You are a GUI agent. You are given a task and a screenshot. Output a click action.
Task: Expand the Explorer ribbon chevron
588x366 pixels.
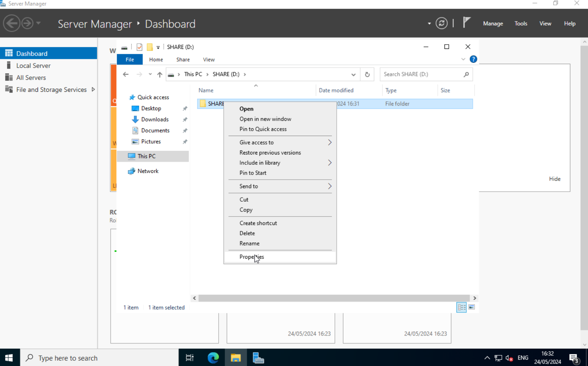coord(463,59)
